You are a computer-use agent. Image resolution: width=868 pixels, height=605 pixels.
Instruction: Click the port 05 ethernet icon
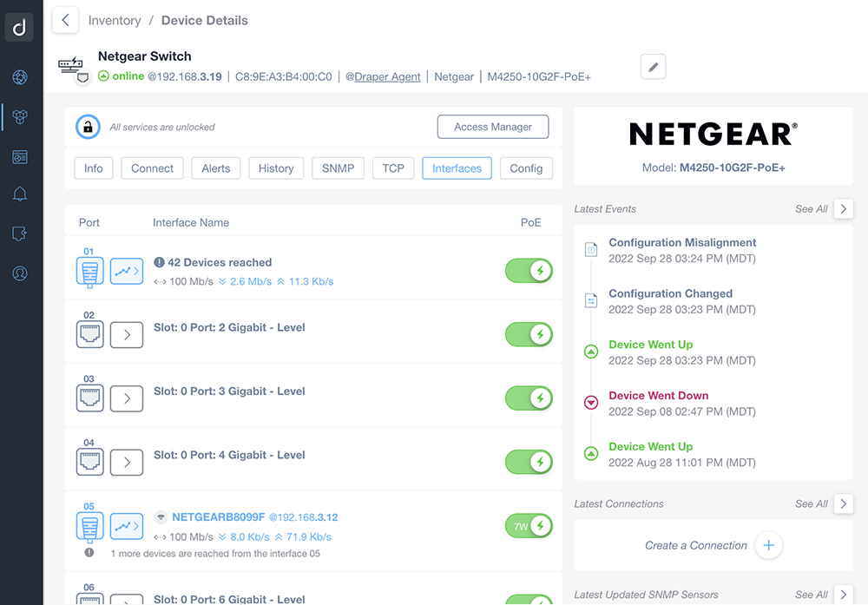[89, 527]
